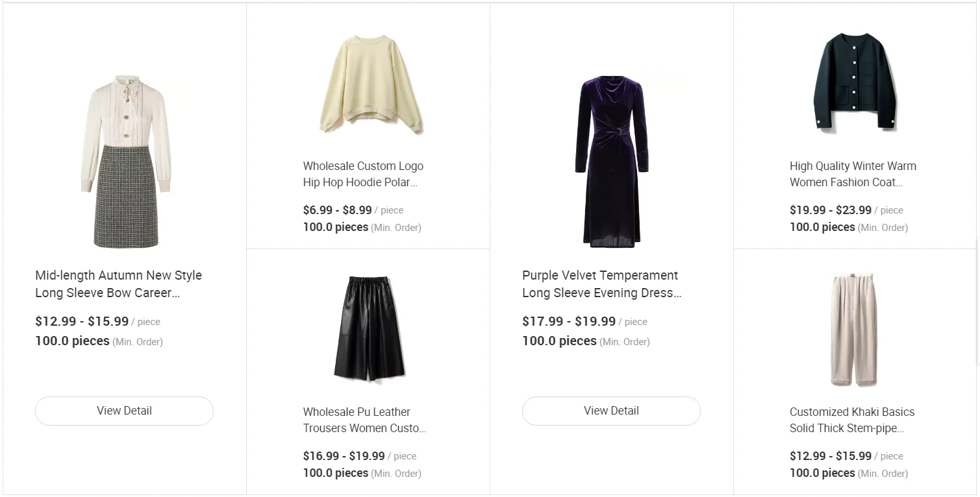Open the white blouse tweed skirt dress image
This screenshot has height=497, width=980.
point(125,161)
